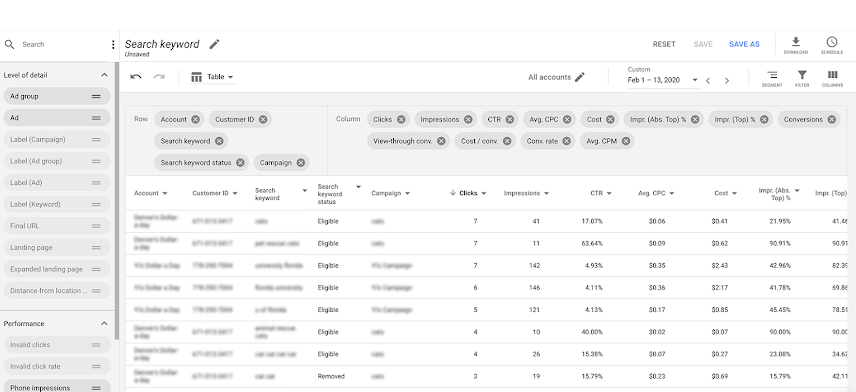Collapse the Performance section

(x=104, y=324)
